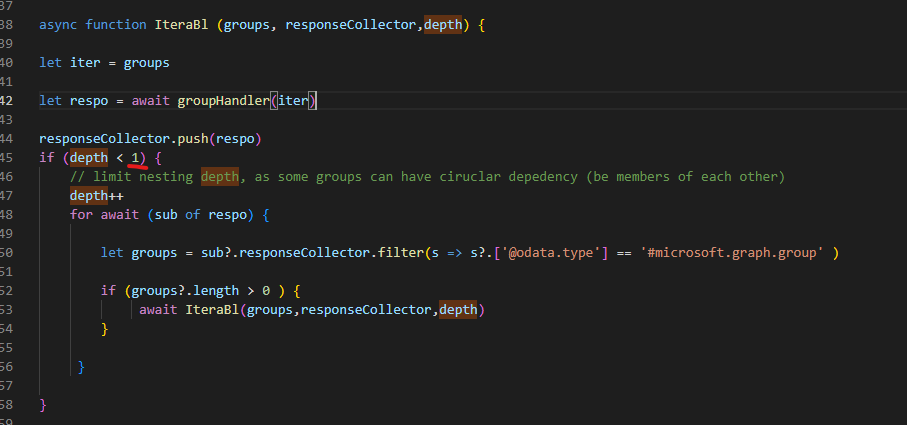Click the => arrow in the filter callback
The height and width of the screenshot is (425, 907).
[x=455, y=253]
